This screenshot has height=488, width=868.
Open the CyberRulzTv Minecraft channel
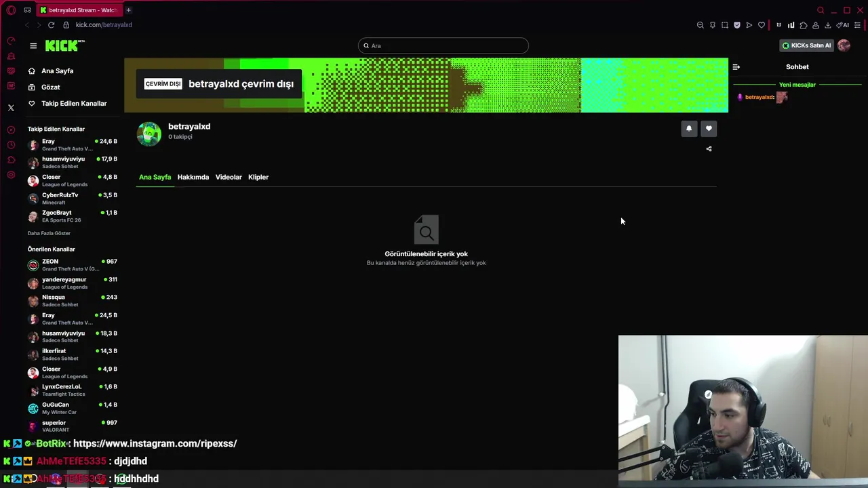[x=73, y=198]
